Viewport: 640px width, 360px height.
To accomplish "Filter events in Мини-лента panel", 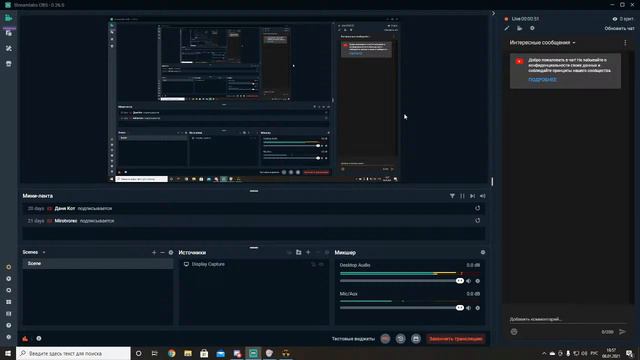I will tap(452, 196).
